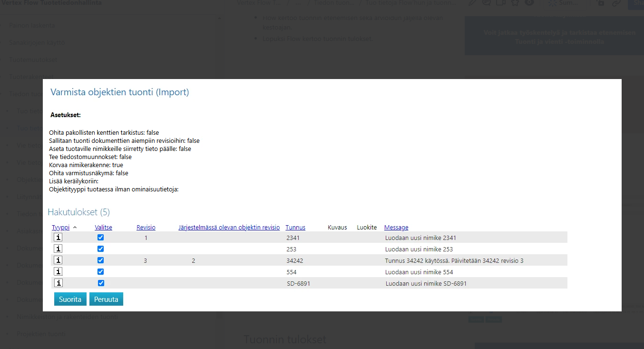Toggle the checkbox for SD-6891
This screenshot has height=349, width=644.
coord(100,283)
